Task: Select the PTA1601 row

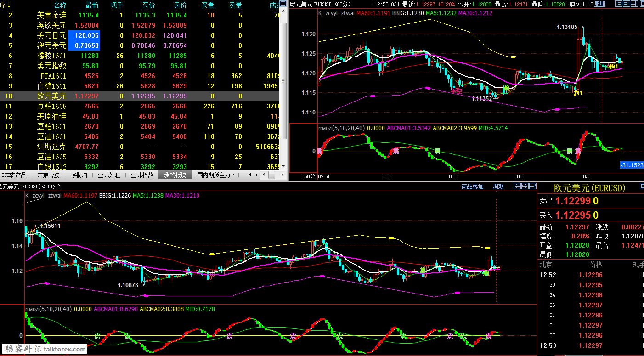Action: pos(140,76)
